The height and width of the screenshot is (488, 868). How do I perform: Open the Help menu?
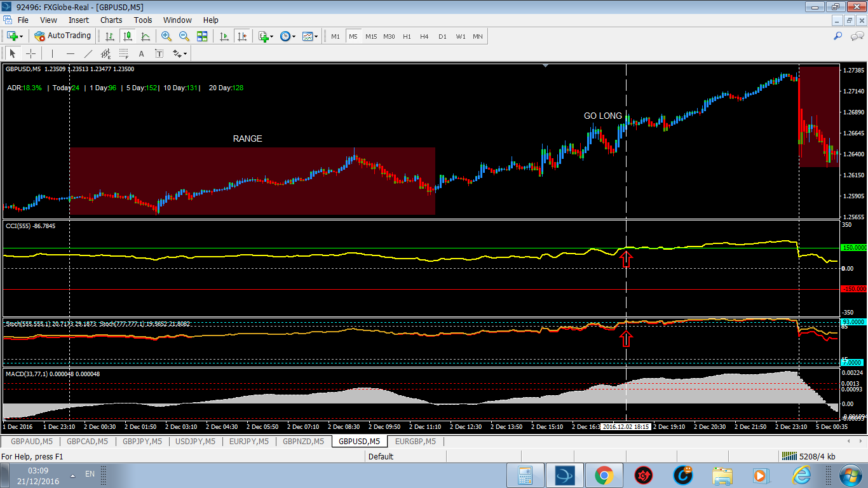(x=211, y=20)
